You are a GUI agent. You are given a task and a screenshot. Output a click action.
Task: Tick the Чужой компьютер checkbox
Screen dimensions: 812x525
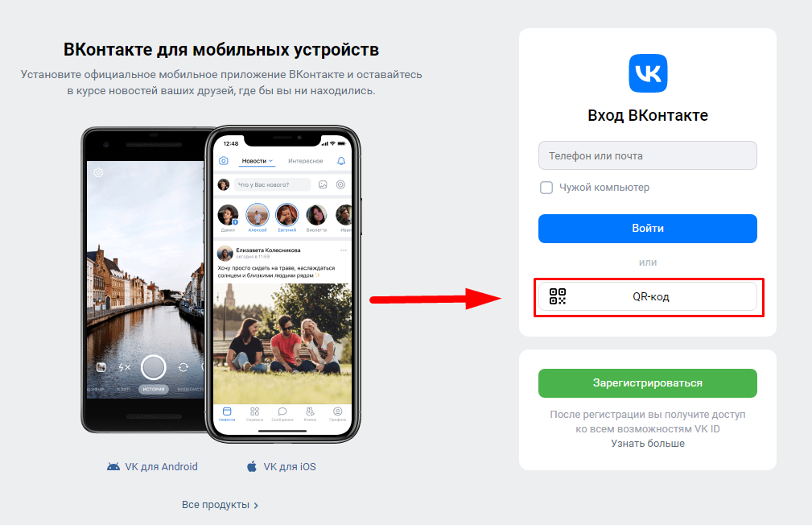(546, 188)
